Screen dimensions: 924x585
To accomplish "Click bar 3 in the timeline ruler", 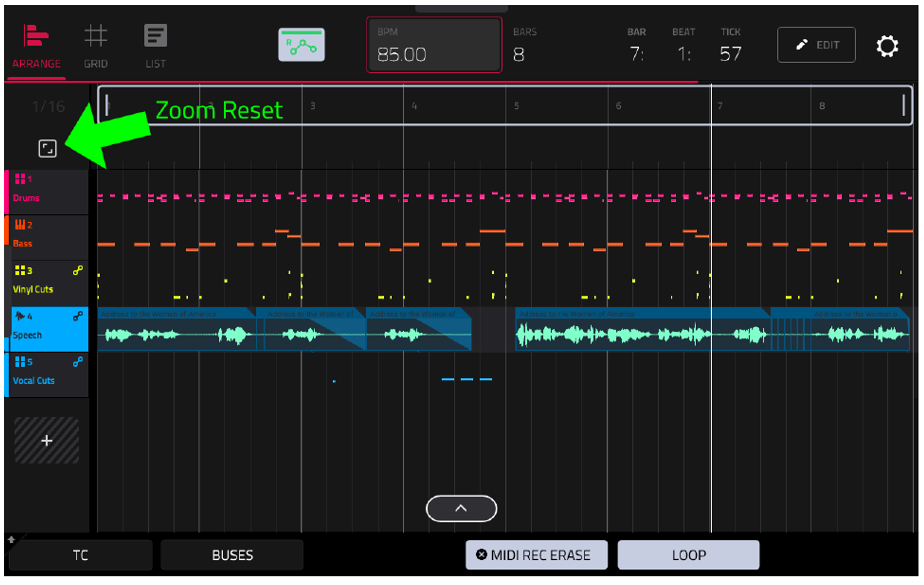I will [x=312, y=106].
